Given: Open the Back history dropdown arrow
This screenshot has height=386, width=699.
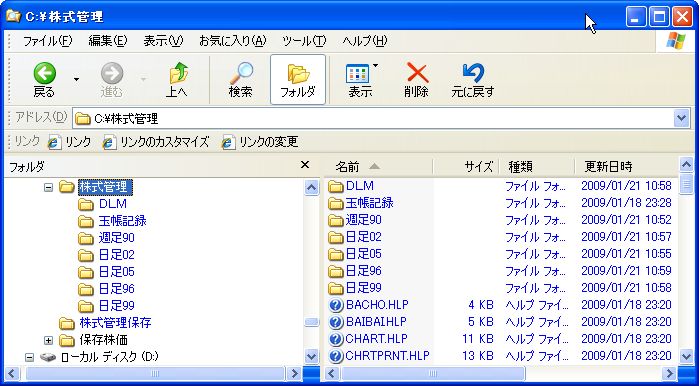Looking at the screenshot, I should (x=76, y=80).
